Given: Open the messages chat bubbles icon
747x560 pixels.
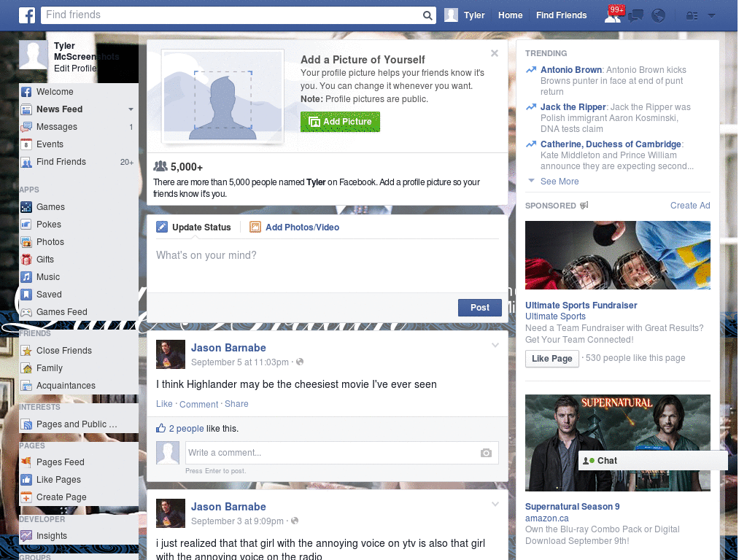Looking at the screenshot, I should click(x=636, y=16).
